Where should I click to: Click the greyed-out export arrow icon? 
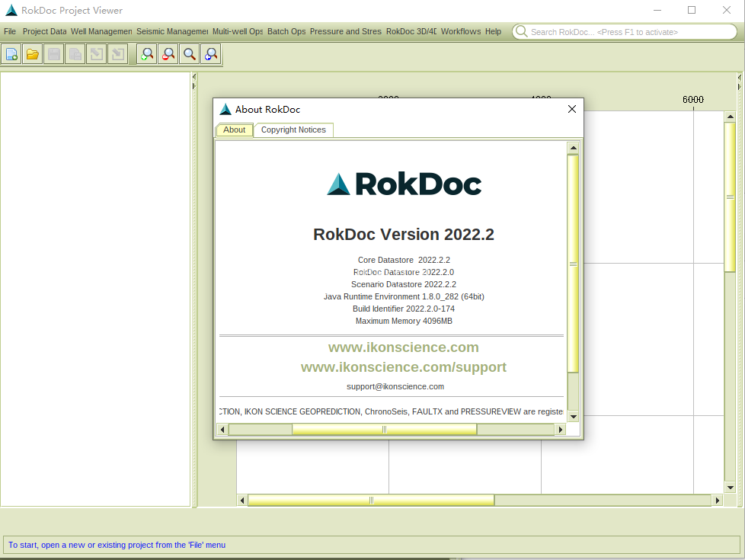tap(97, 54)
